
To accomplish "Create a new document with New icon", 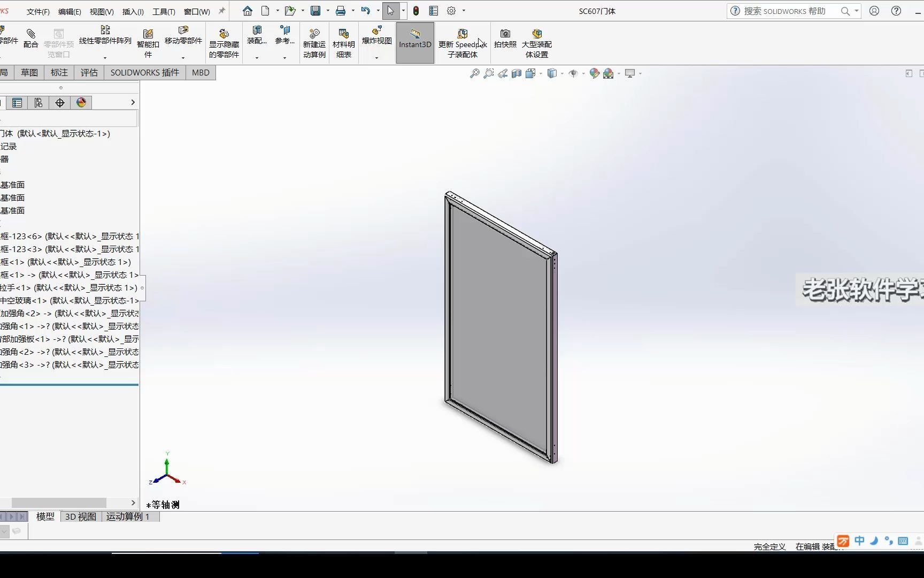I will coord(265,11).
